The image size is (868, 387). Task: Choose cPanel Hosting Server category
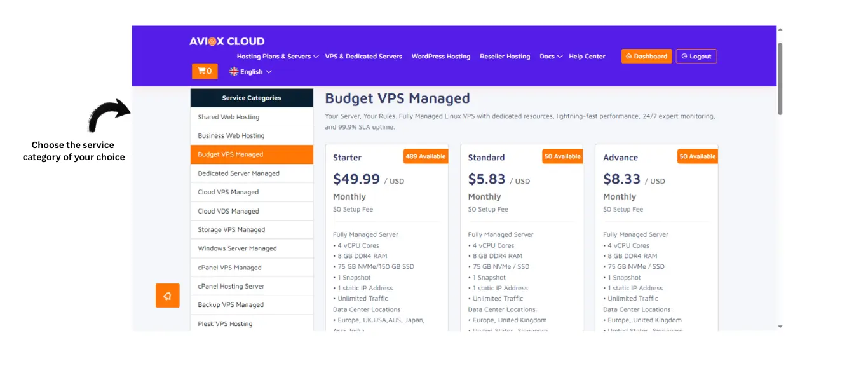pyautogui.click(x=231, y=286)
